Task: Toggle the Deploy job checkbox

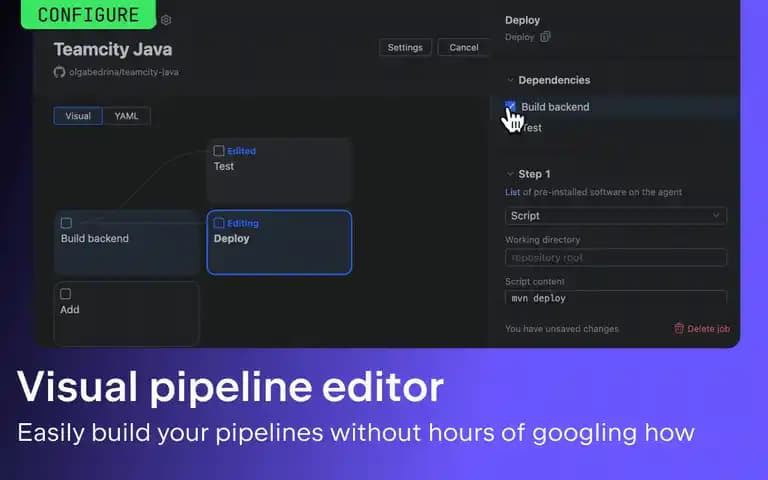Action: click(219, 223)
